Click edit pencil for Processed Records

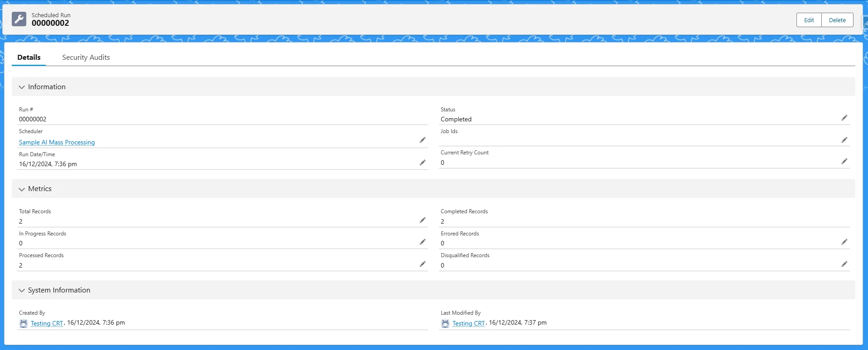[422, 264]
